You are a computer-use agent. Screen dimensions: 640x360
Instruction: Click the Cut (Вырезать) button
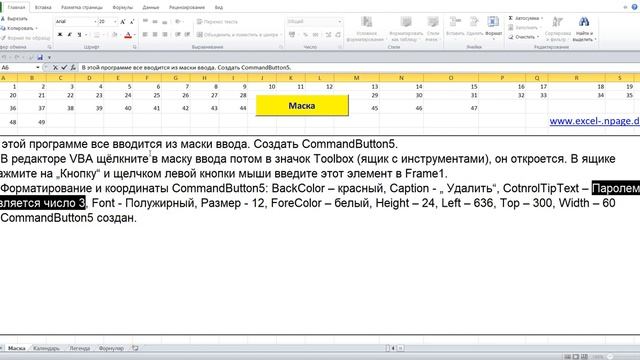(15, 19)
